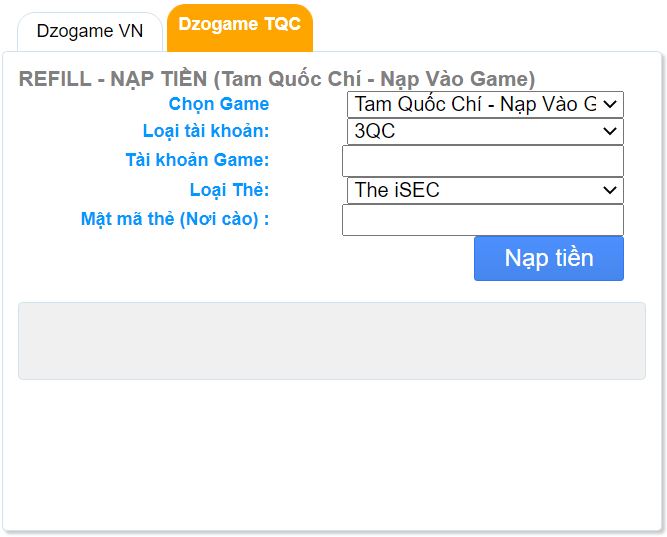This screenshot has height=537, width=667.
Task: Switch to the Dzogame VN tab
Action: [x=90, y=32]
